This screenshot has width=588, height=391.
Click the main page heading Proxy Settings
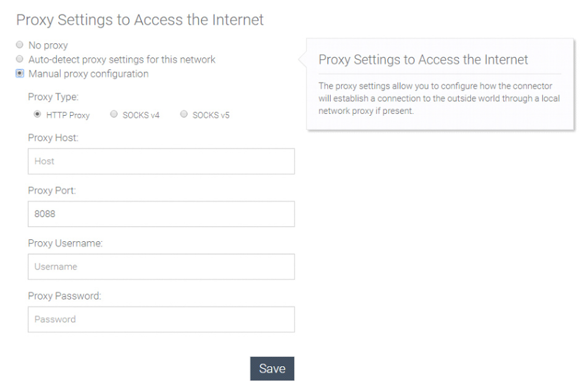tap(140, 20)
